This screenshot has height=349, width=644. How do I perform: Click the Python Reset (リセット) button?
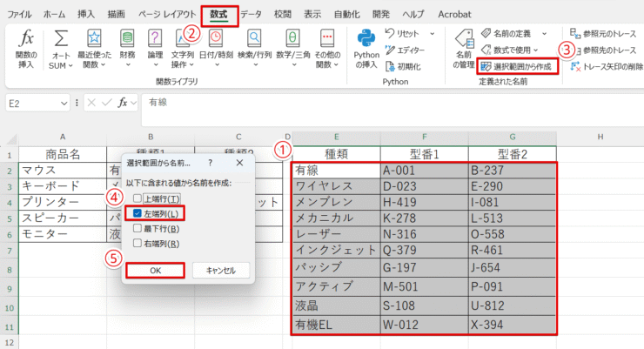point(402,34)
